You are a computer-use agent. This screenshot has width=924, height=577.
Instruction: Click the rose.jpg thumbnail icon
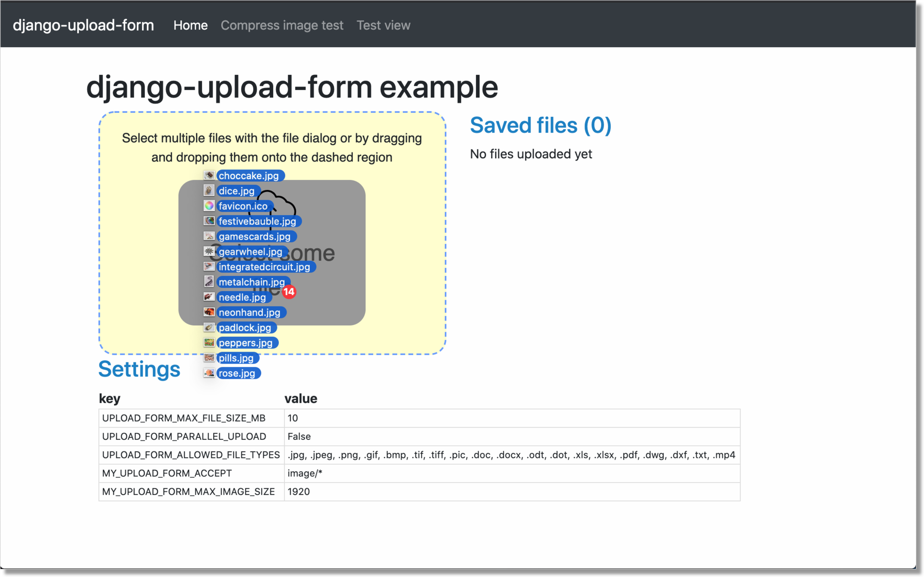tap(209, 373)
